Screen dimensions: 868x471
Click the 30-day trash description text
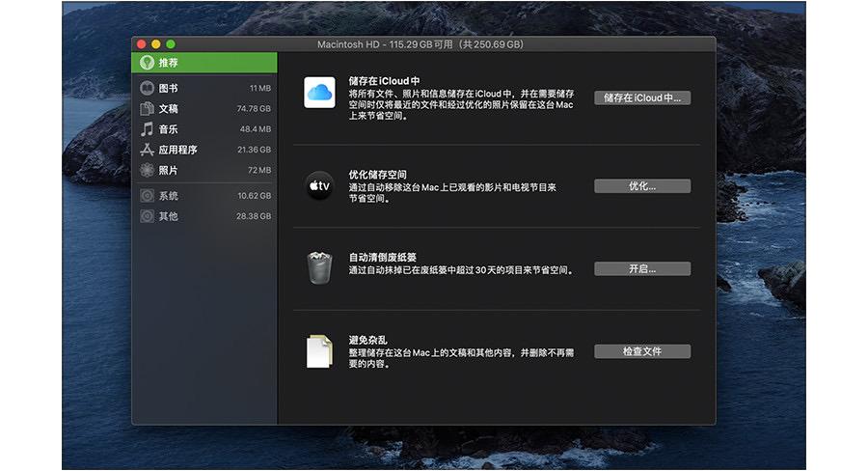[462, 270]
